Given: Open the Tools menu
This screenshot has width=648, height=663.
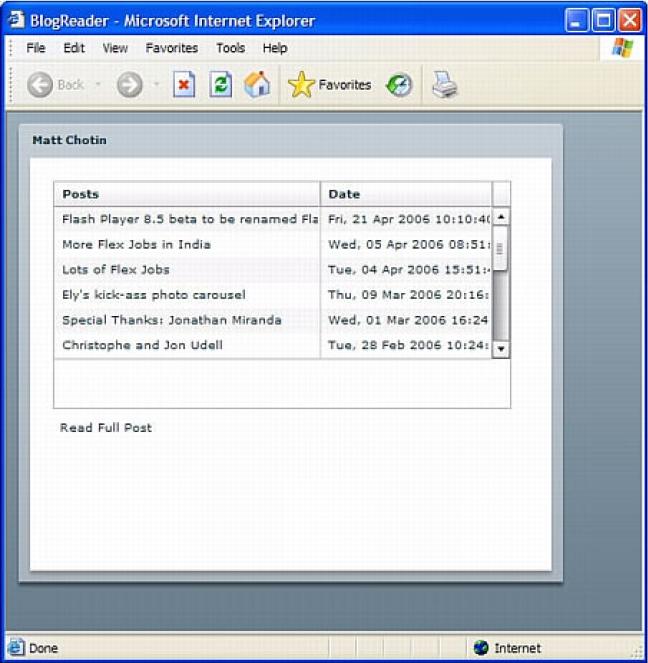Looking at the screenshot, I should [230, 48].
